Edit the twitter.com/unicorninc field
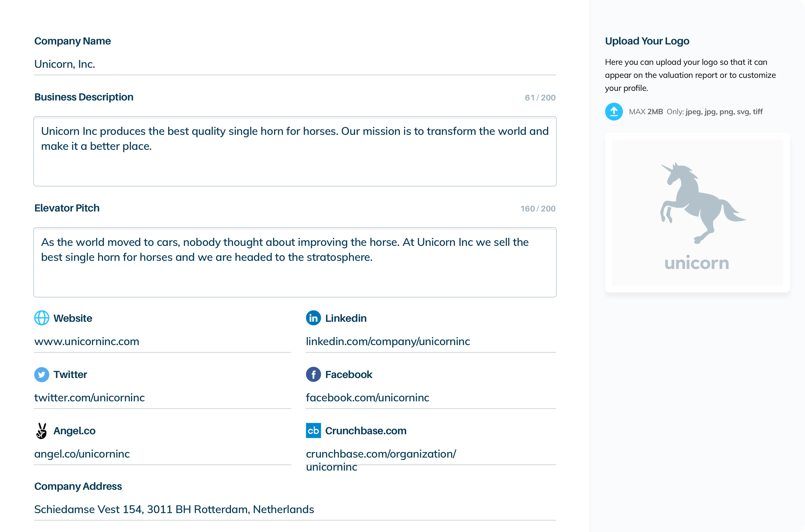 pyautogui.click(x=163, y=398)
